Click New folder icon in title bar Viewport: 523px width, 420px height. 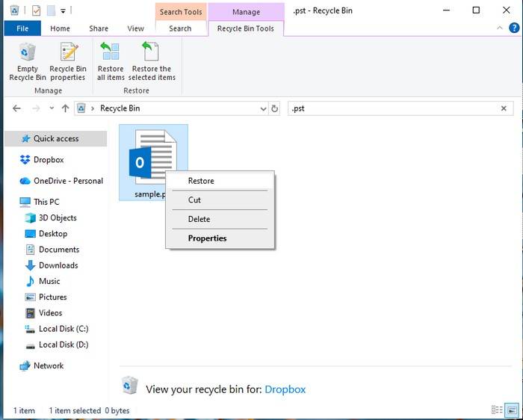coord(51,10)
